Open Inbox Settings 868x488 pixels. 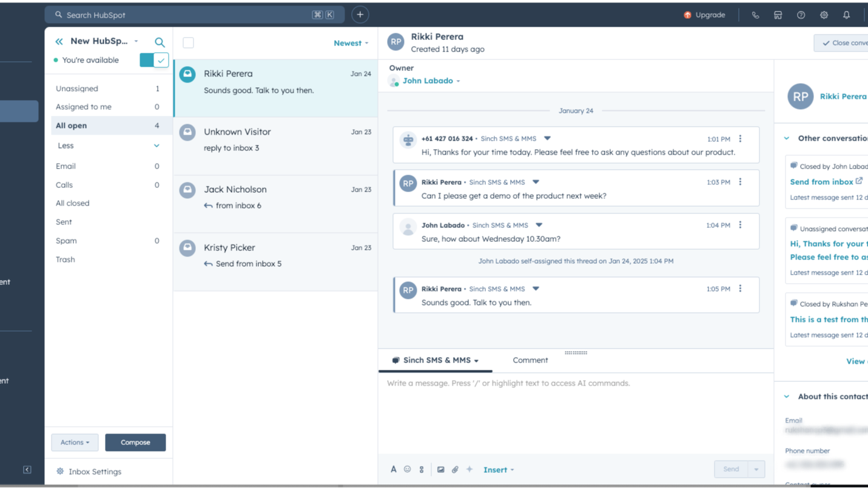click(x=95, y=472)
